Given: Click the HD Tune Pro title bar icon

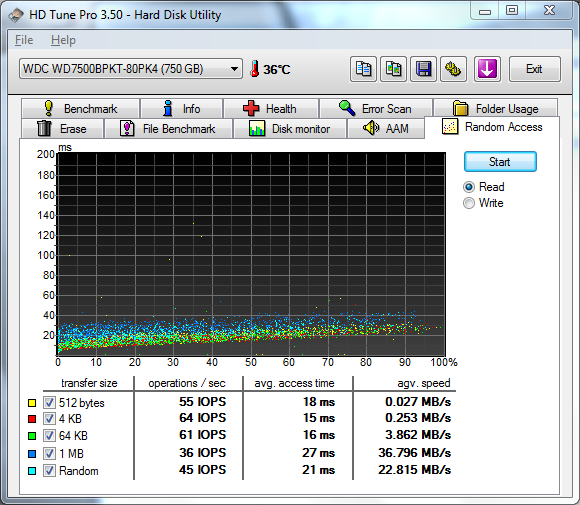Looking at the screenshot, I should (x=16, y=15).
